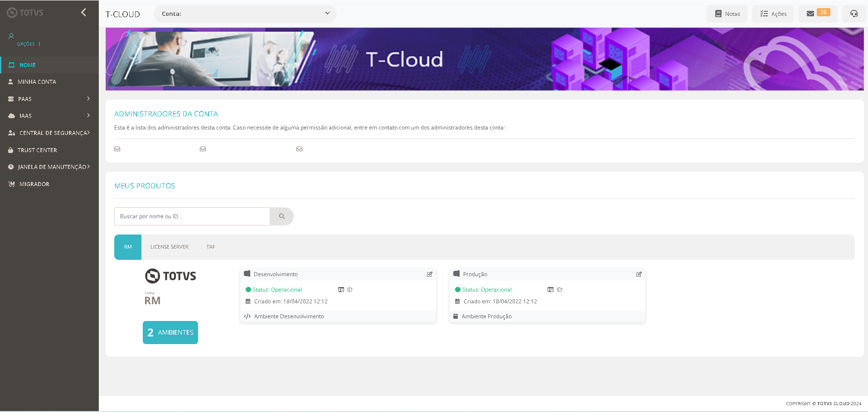Click the CENTRAL DE SEGURANÇA user-lock icon
Image resolution: width=868 pixels, height=412 pixels.
[12, 133]
